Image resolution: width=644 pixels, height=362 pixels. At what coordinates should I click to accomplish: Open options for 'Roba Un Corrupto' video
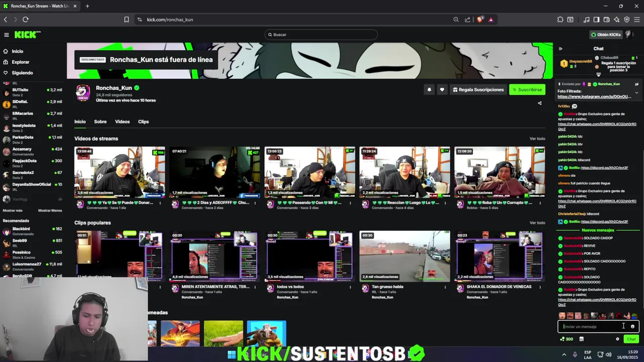pyautogui.click(x=540, y=203)
